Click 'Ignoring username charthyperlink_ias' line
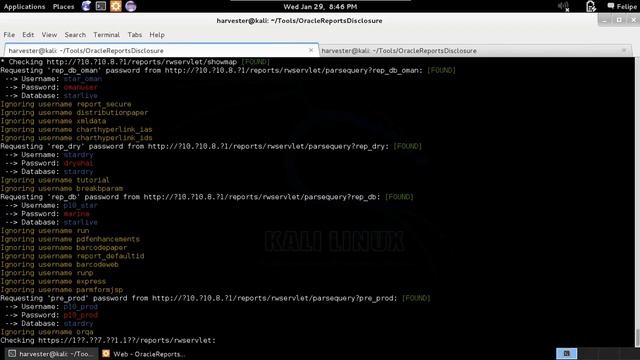640x360 pixels. tap(76, 129)
